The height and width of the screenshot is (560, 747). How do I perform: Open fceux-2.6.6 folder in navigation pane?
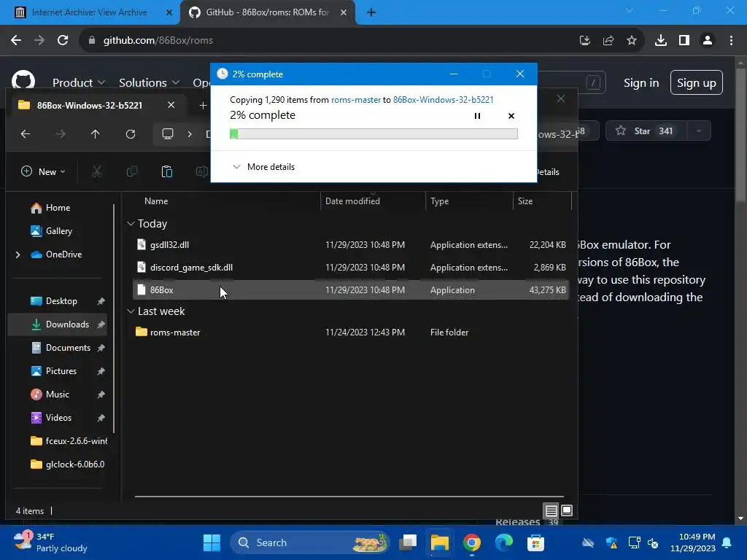pos(69,441)
